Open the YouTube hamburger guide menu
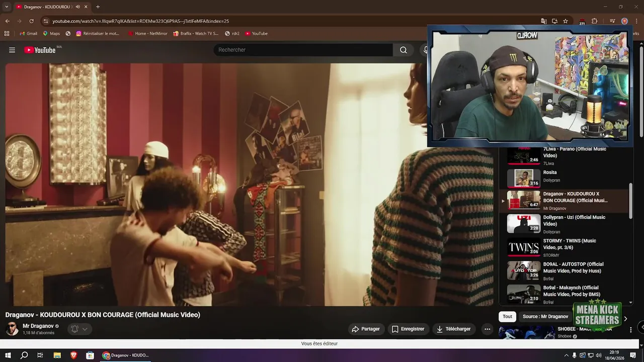 pyautogui.click(x=12, y=50)
